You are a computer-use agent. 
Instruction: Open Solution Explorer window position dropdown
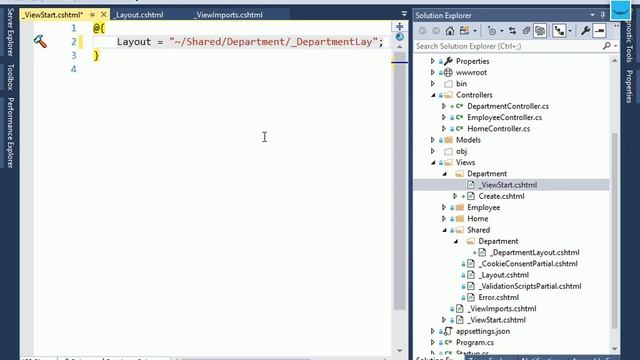pyautogui.click(x=592, y=15)
